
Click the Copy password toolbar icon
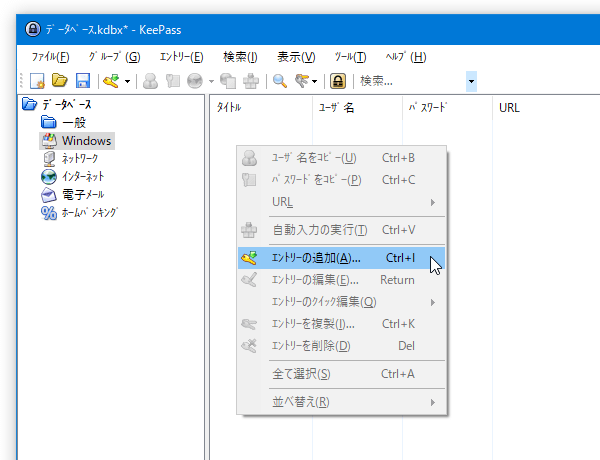coord(173,81)
